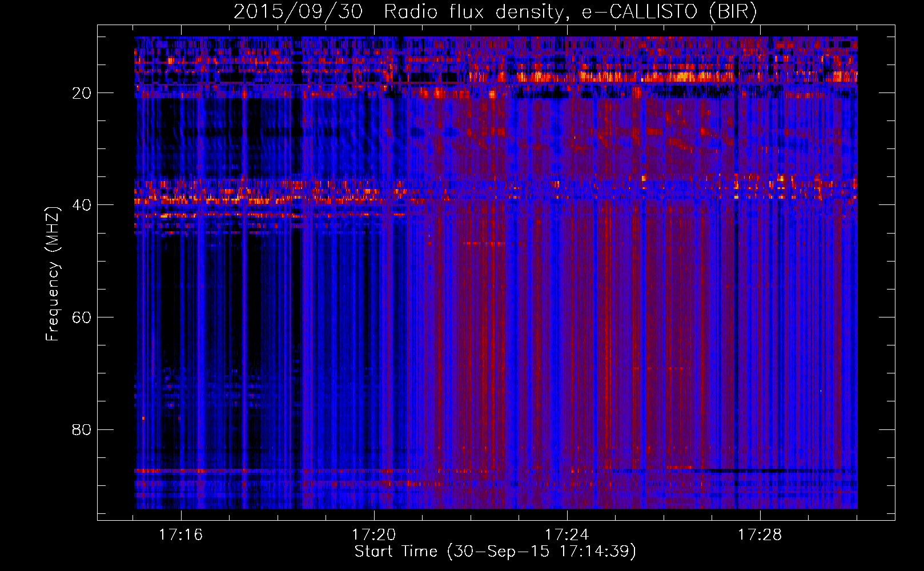Click the 17:28 time tick label
Image resolution: width=924 pixels, height=571 pixels.
click(760, 535)
